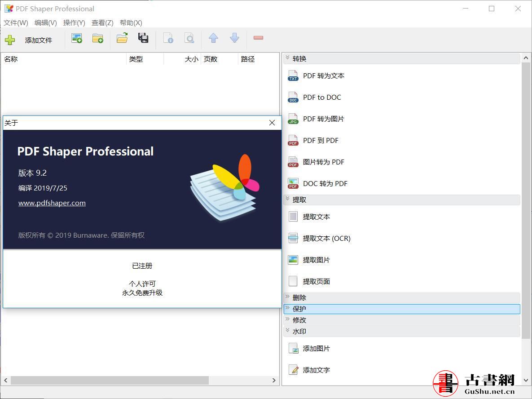Click the save floppy disk toolbar icon

click(x=143, y=38)
